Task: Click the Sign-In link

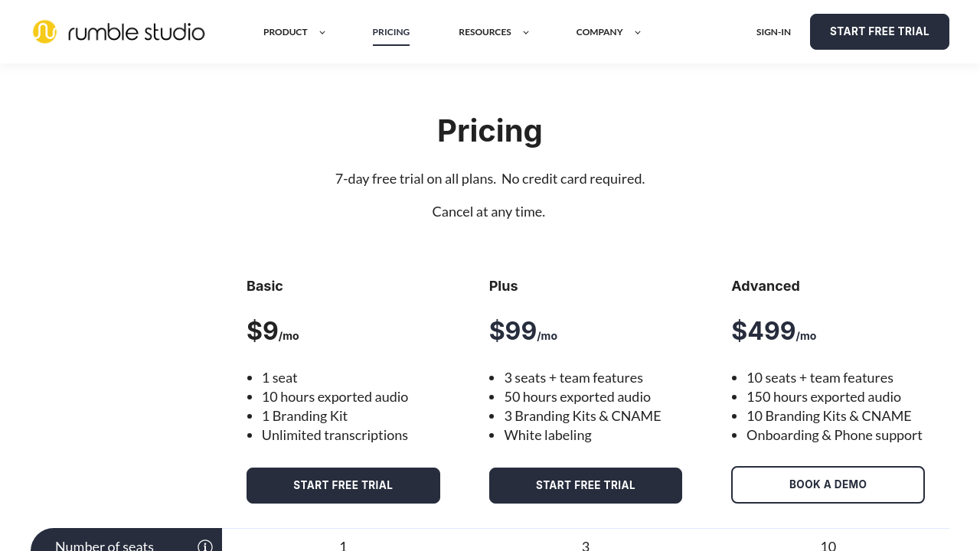Action: pyautogui.click(x=773, y=32)
